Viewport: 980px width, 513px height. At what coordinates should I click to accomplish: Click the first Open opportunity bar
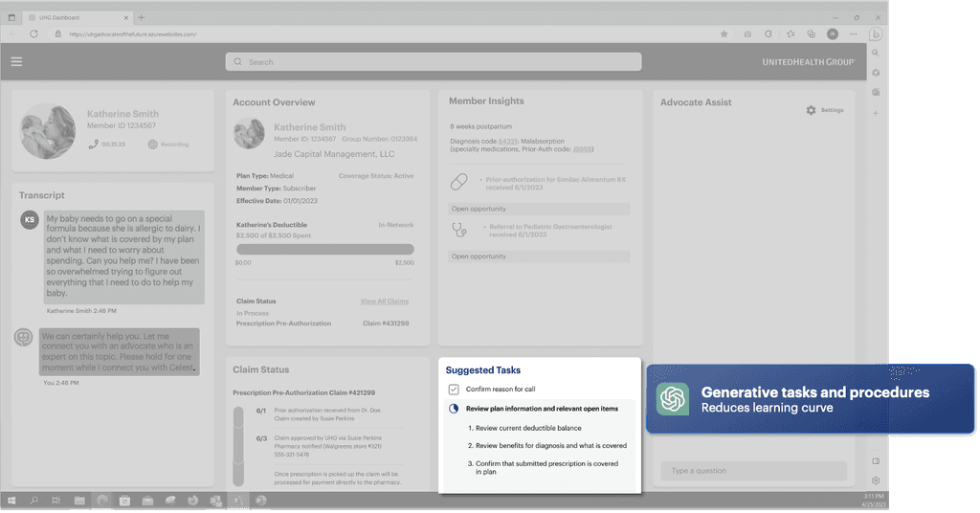pos(539,209)
